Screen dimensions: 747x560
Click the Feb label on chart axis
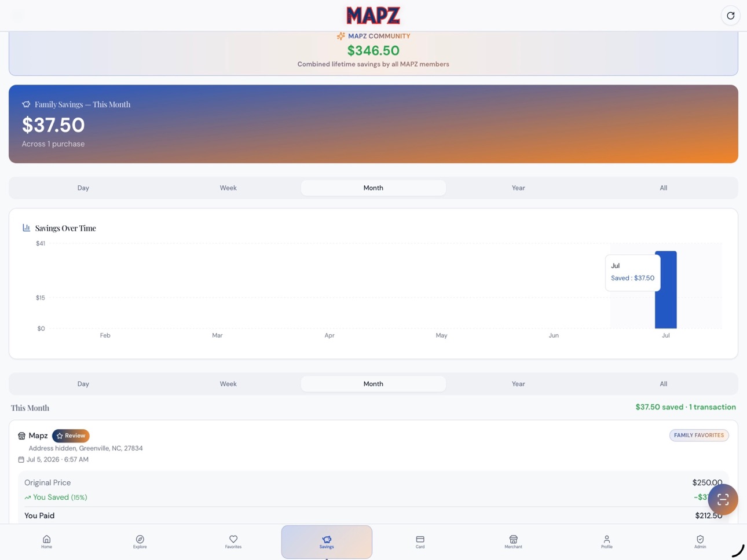click(105, 335)
